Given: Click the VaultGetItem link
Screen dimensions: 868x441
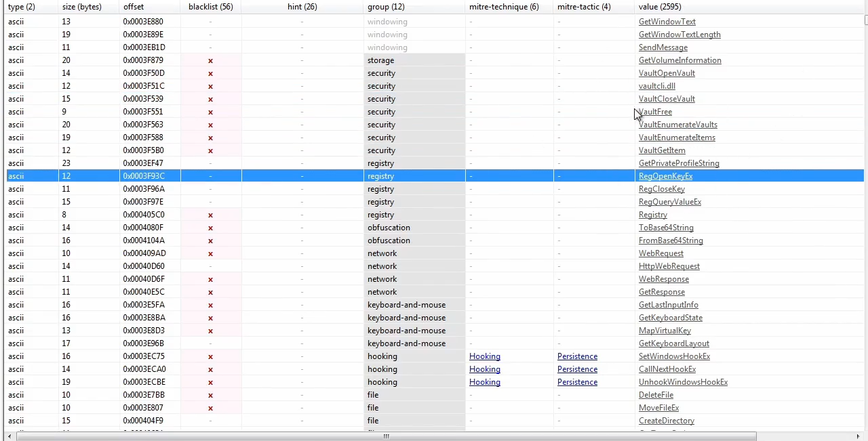Looking at the screenshot, I should [662, 150].
